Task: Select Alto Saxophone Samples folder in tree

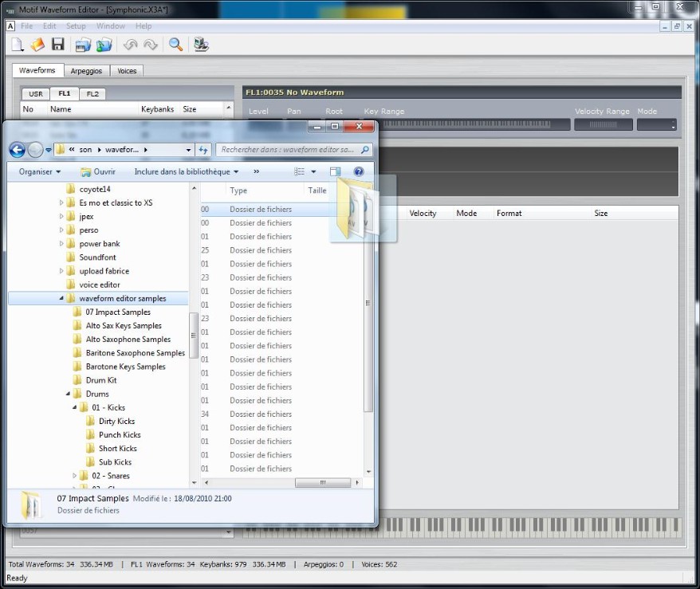Action: click(128, 340)
